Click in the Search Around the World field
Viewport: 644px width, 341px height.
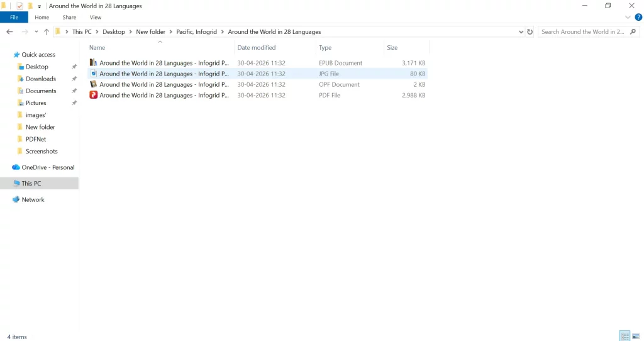tap(583, 31)
